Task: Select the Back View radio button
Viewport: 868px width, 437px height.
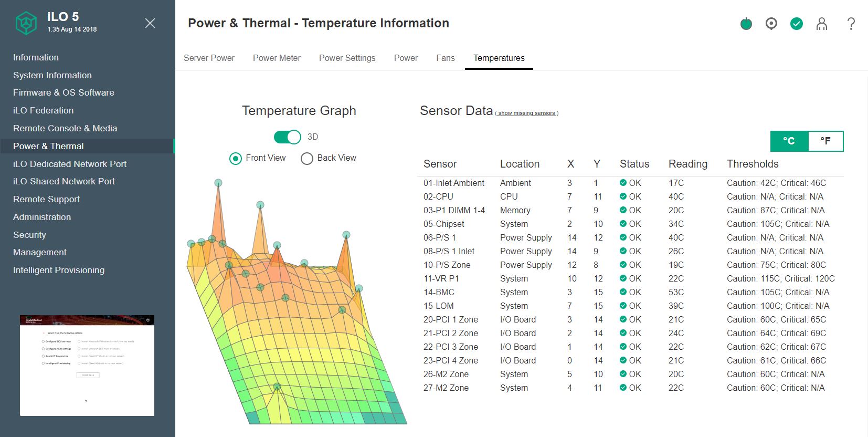Action: point(307,158)
